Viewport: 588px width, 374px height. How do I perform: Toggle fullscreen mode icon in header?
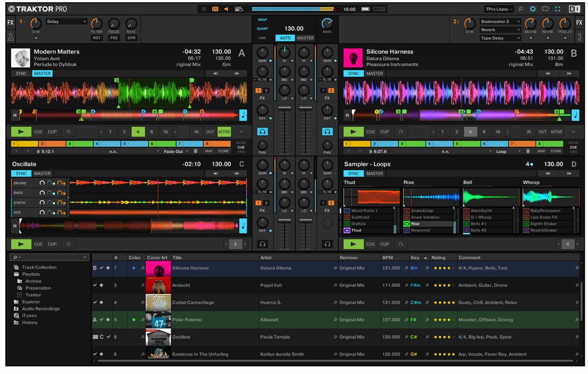click(558, 9)
